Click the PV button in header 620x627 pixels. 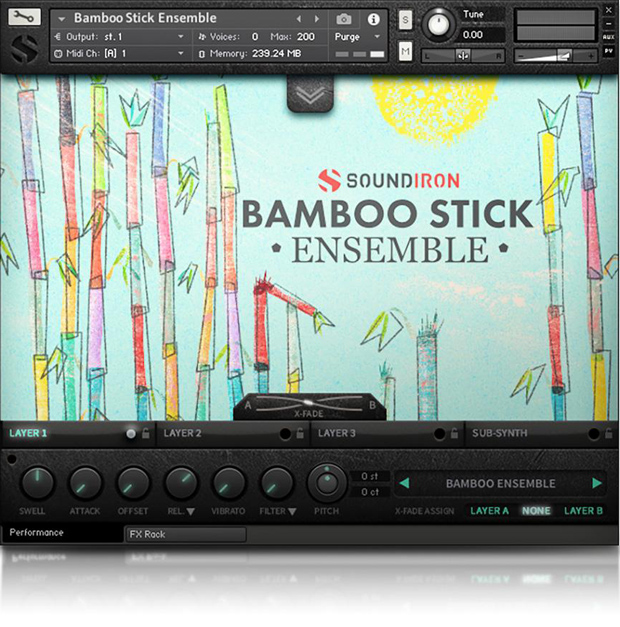pyautogui.click(x=608, y=51)
